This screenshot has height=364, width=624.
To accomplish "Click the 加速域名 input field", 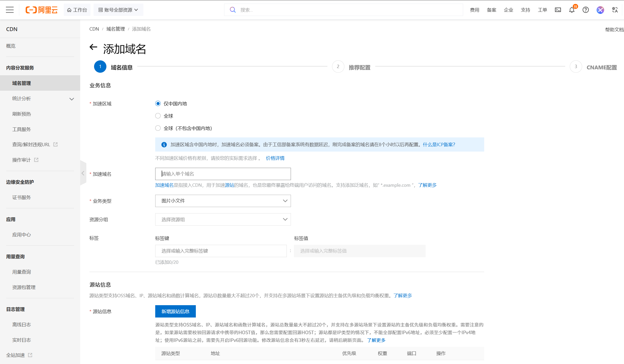I will tap(223, 174).
